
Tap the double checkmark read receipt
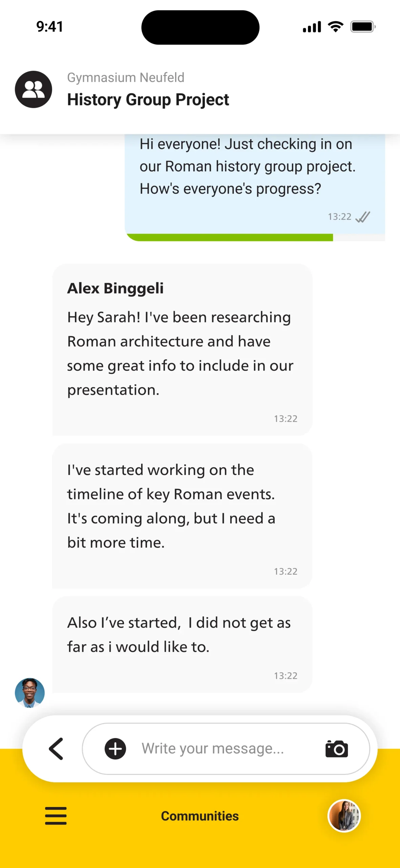coord(363,217)
